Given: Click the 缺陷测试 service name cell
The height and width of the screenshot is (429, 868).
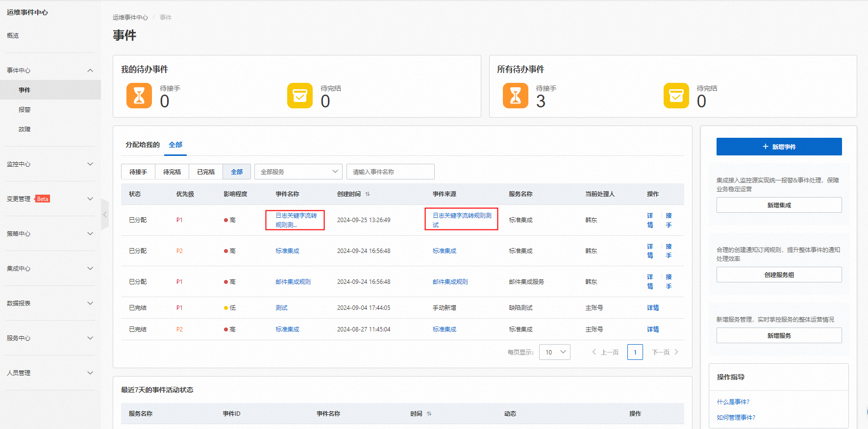Looking at the screenshot, I should (x=521, y=308).
